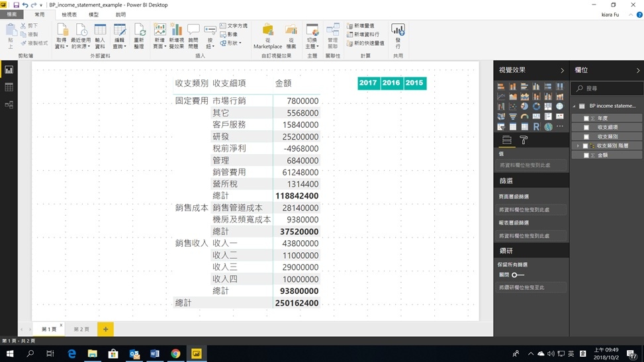
Task: Check the 年度 field checkbox
Action: point(586,118)
